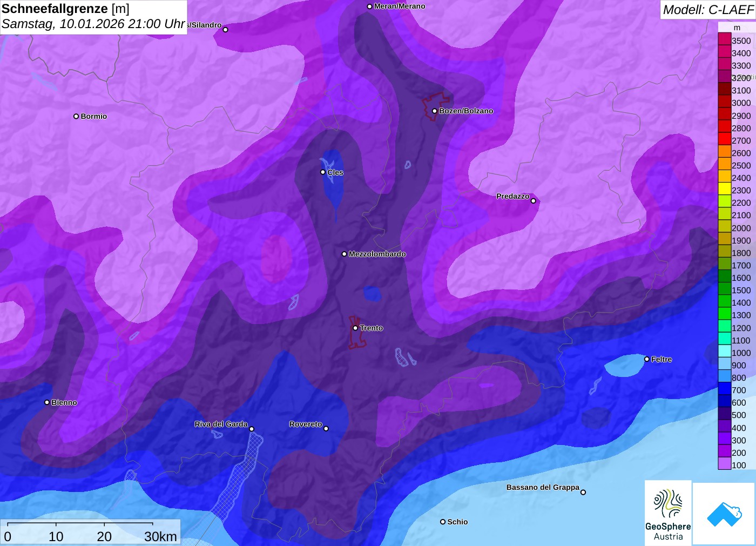This screenshot has height=546, width=756.
Task: Click the Mezzolombardo marker dot
Action: tap(345, 254)
